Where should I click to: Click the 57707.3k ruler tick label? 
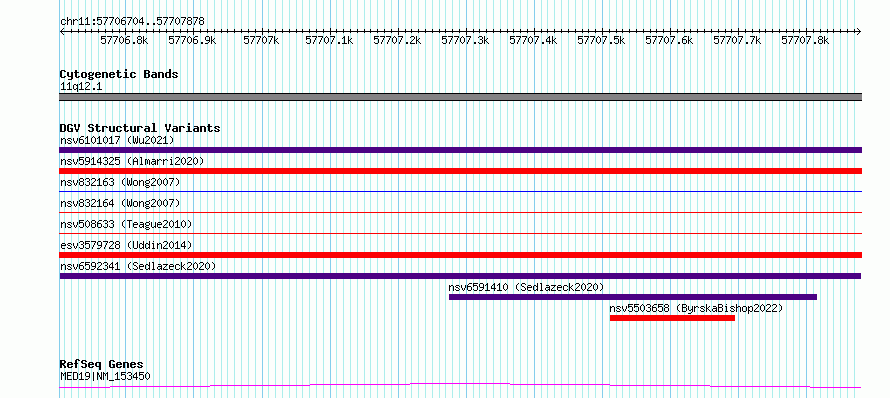point(465,40)
